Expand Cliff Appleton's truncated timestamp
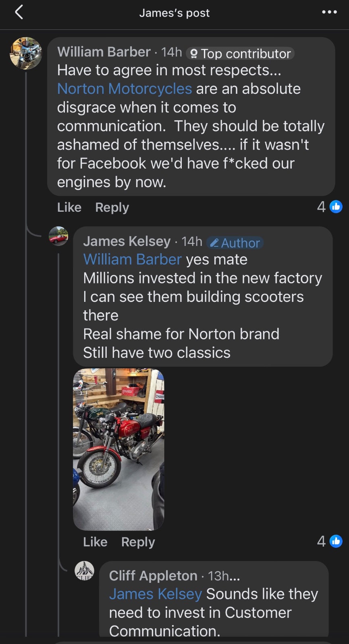349x644 pixels. point(224,576)
